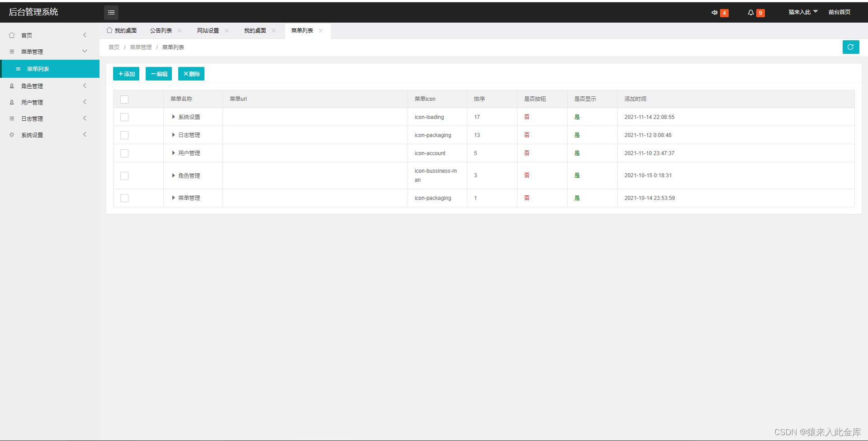Click the list icon beside 日志管理

pos(11,118)
